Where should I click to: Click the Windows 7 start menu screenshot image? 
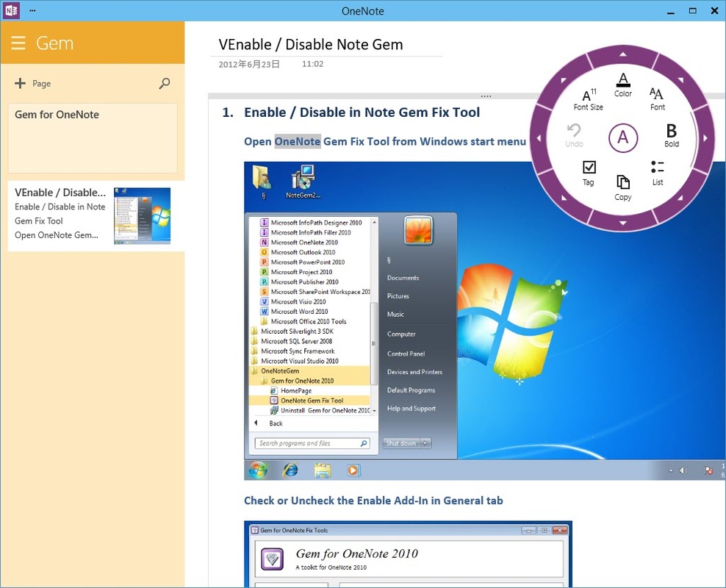[x=484, y=320]
